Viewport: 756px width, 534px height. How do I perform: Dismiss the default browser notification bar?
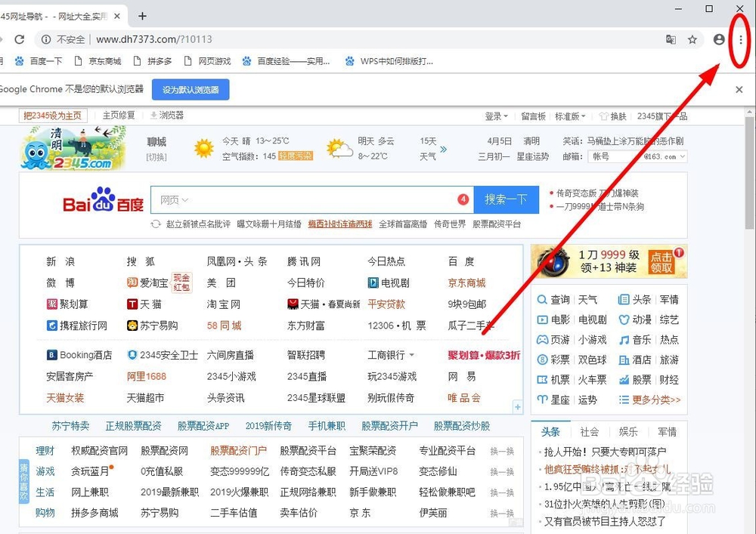tap(739, 90)
